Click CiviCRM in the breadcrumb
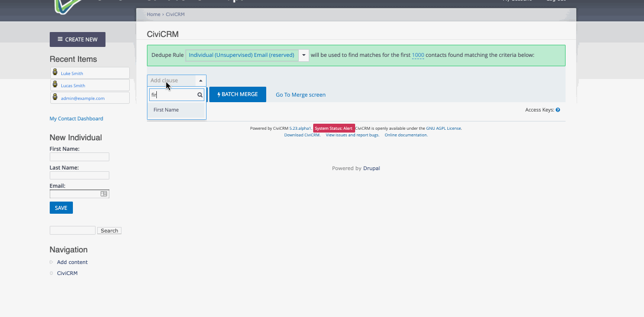644x317 pixels. [176, 14]
